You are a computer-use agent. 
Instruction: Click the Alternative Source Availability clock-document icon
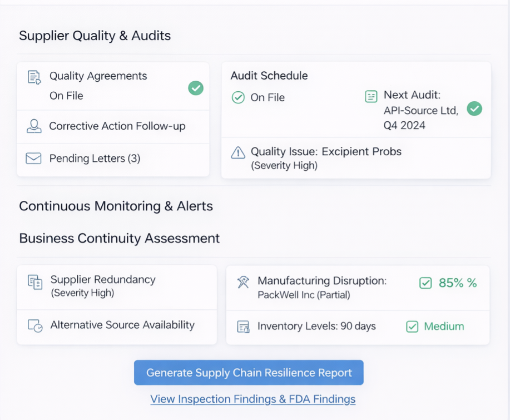(34, 323)
